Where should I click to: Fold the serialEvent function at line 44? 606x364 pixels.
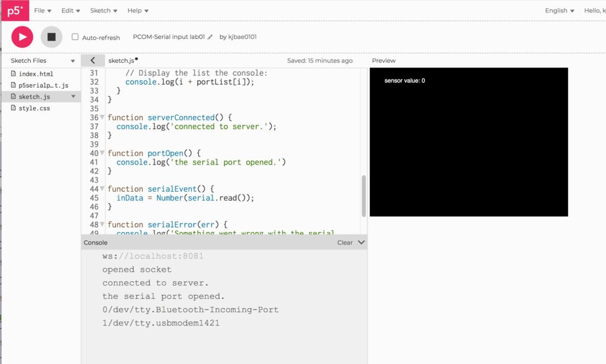102,189
